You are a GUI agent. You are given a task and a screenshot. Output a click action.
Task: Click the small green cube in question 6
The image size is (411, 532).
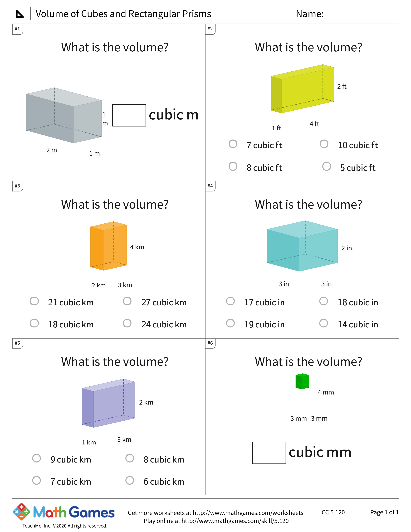[302, 381]
